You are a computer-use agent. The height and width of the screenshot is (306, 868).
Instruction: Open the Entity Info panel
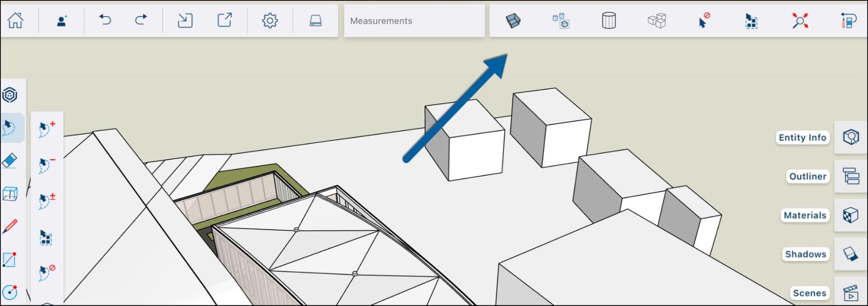(850, 137)
